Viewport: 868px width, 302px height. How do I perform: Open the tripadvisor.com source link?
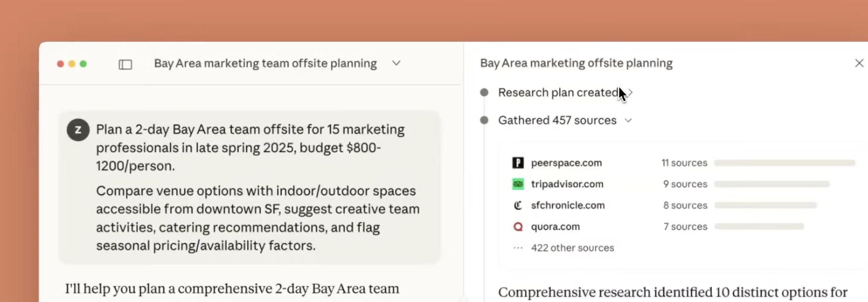[x=567, y=184]
